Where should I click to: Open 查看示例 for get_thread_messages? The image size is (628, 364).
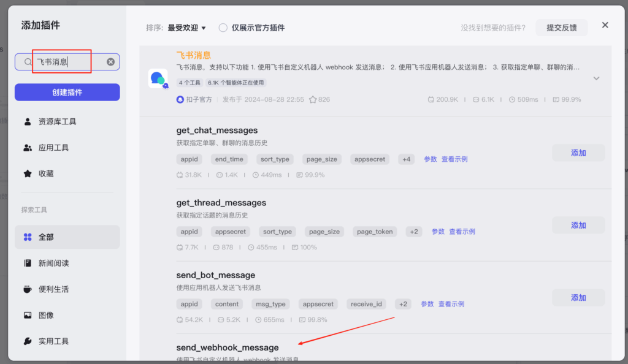(x=462, y=232)
